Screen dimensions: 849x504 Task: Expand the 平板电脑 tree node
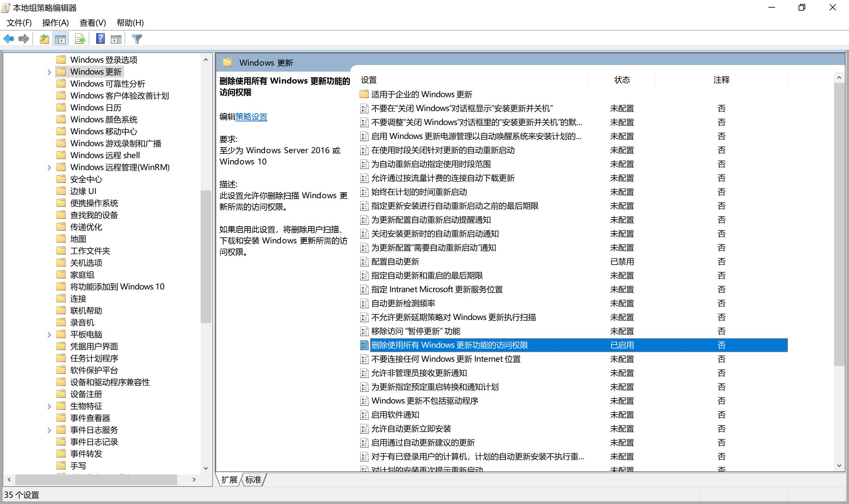[x=50, y=334]
